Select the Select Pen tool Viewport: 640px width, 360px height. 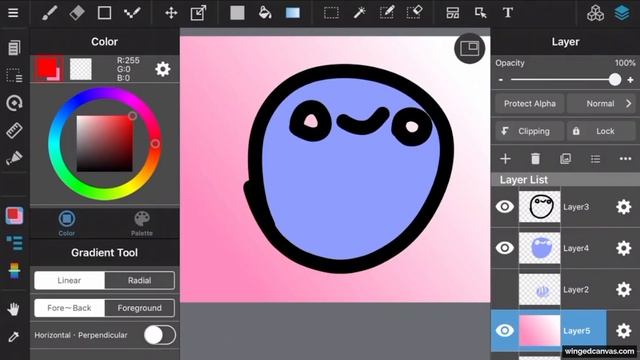coord(387,13)
